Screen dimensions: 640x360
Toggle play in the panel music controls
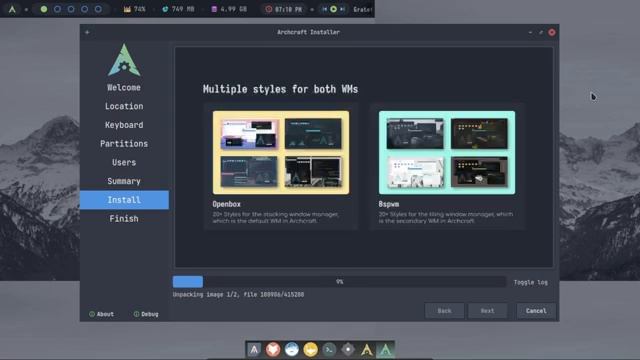coord(333,9)
